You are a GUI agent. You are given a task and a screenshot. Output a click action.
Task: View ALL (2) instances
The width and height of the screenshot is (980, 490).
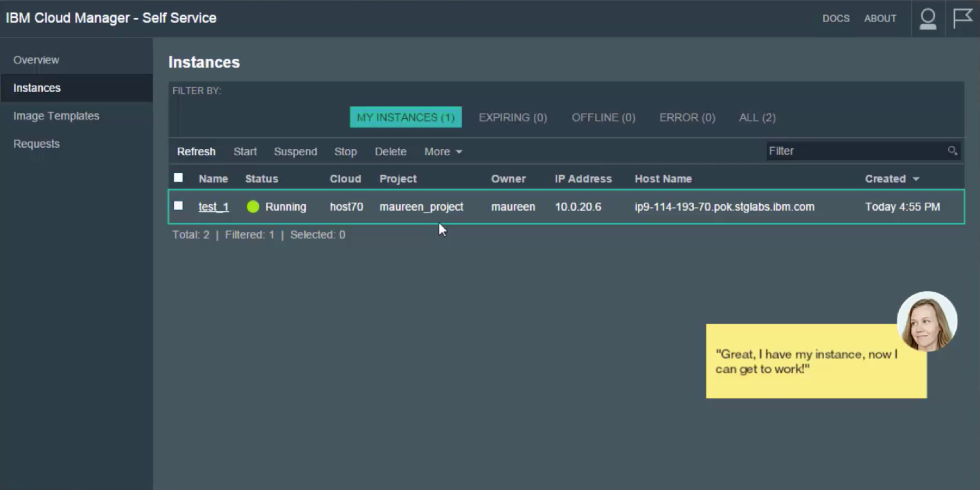(757, 117)
